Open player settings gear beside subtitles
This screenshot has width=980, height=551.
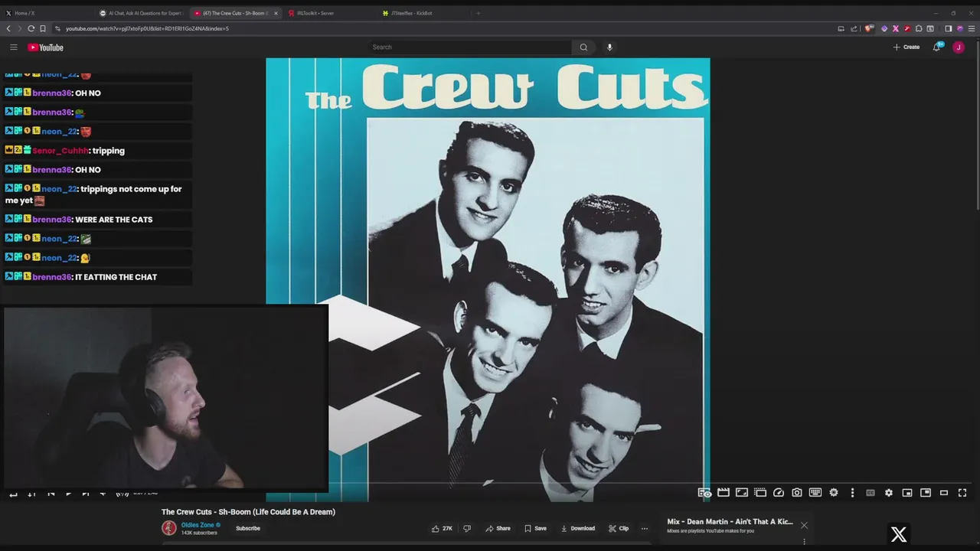[889, 493]
